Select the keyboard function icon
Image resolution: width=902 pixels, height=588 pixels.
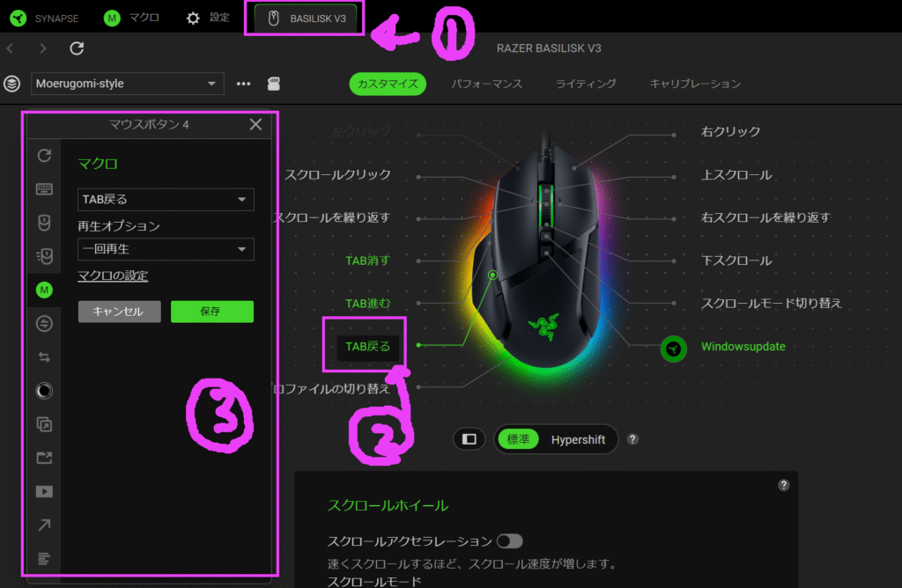pyautogui.click(x=44, y=189)
